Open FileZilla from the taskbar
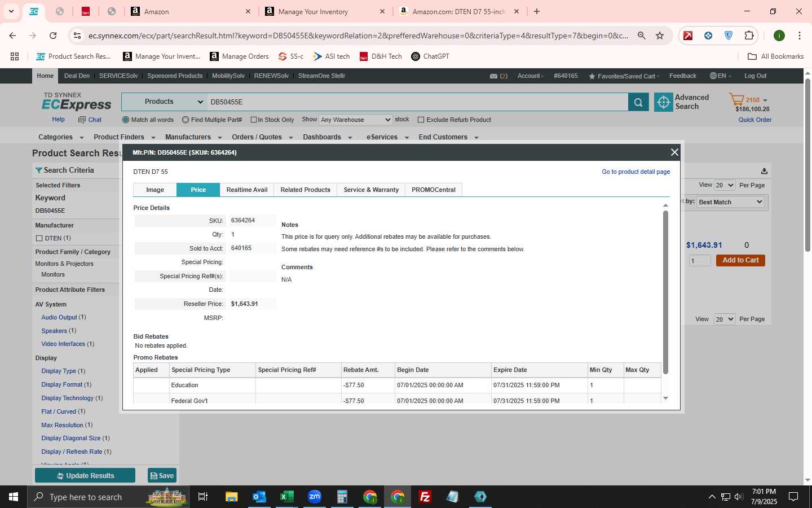 click(425, 497)
